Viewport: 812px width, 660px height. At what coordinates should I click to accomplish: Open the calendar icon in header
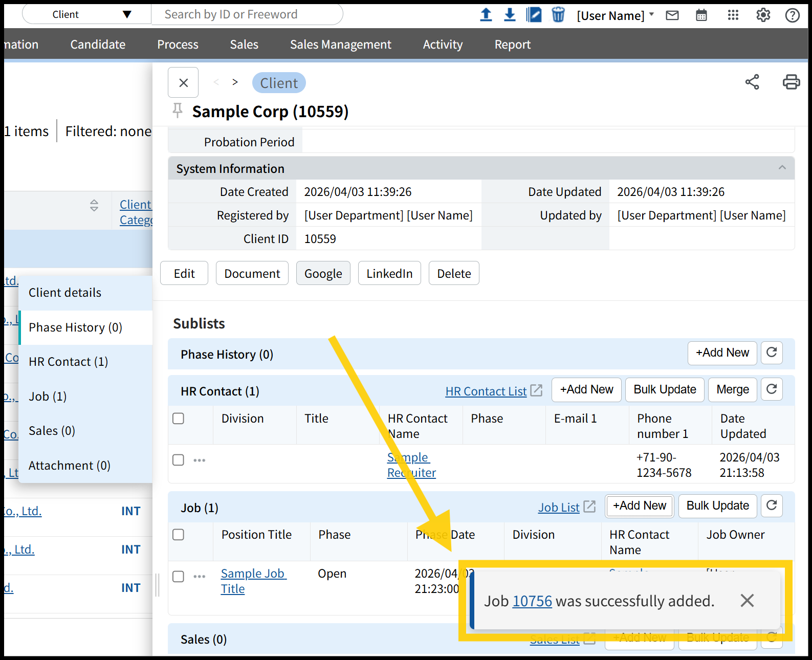tap(701, 15)
